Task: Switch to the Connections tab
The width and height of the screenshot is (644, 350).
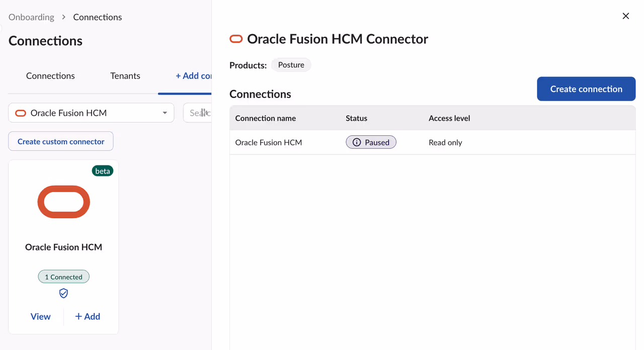Action: 50,76
